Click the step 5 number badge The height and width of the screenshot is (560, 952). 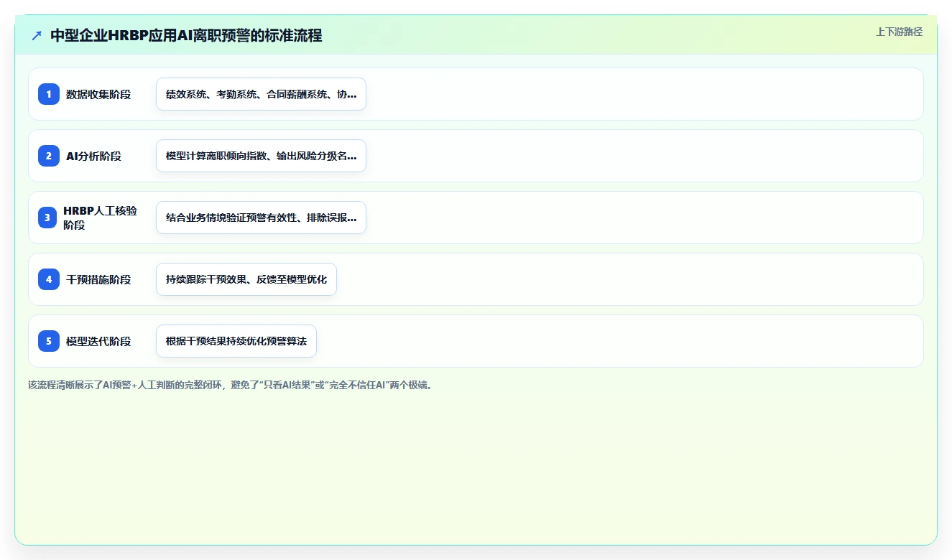pyautogui.click(x=49, y=341)
